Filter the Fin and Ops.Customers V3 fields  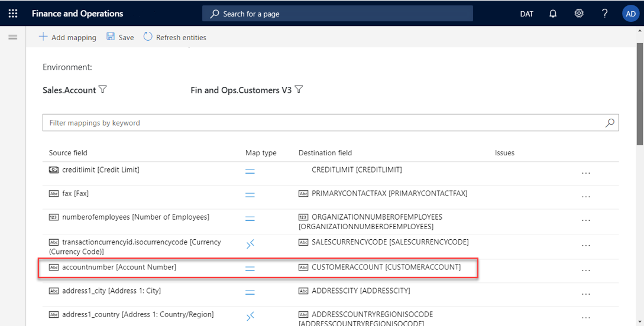299,89
